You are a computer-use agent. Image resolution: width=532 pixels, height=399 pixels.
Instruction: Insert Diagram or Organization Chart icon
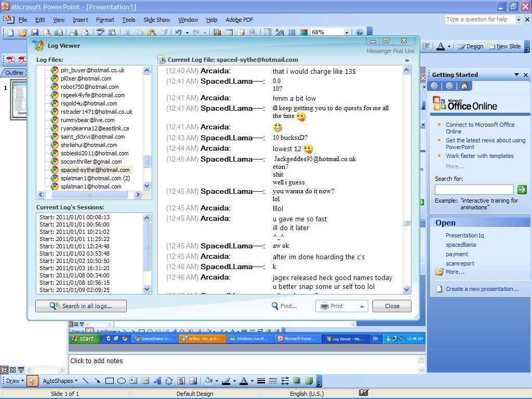[169, 381]
